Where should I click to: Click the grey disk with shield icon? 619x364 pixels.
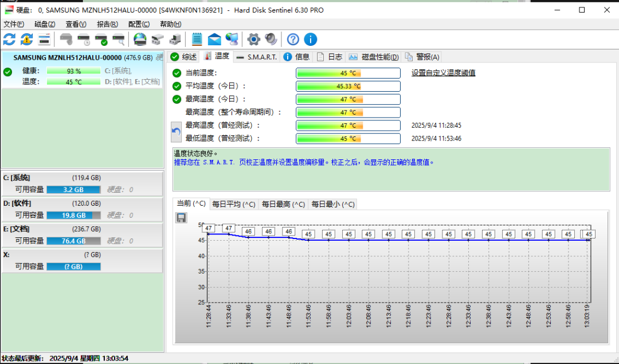pyautogui.click(x=66, y=40)
